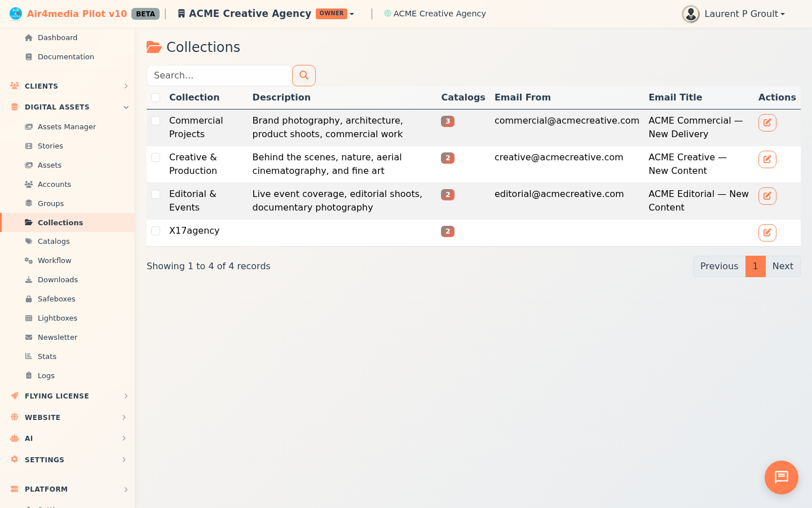This screenshot has width=812, height=508.
Task: Check the Commercial Projects row checkbox
Action: point(156,121)
